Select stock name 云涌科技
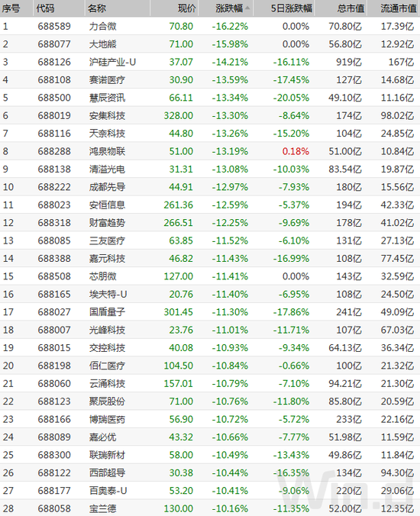This screenshot has height=516, width=420. (107, 384)
